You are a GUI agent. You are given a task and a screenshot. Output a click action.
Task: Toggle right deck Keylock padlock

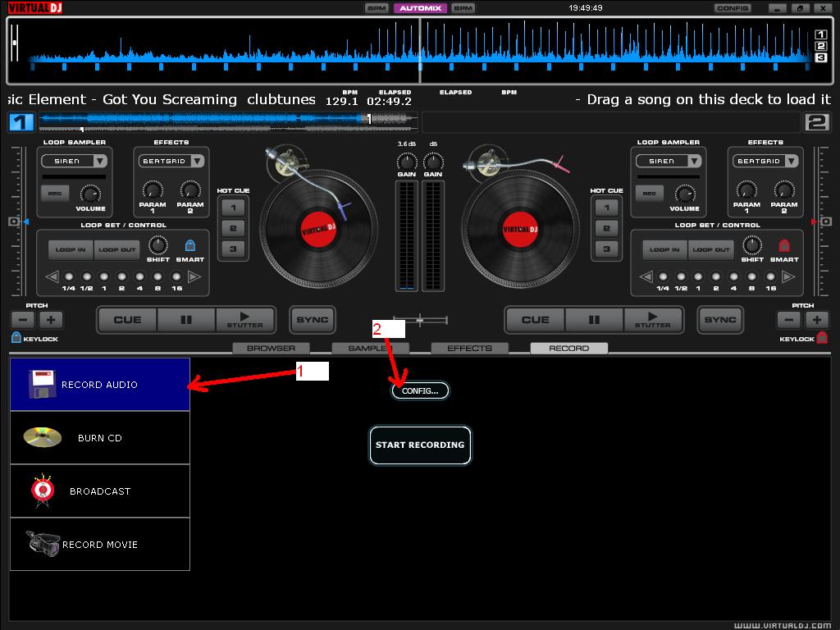822,337
